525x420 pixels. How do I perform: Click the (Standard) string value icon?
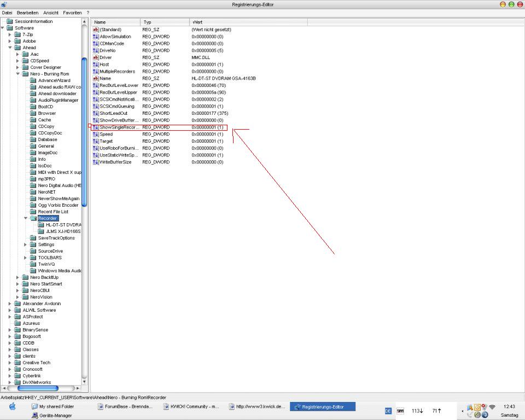[x=95, y=30]
